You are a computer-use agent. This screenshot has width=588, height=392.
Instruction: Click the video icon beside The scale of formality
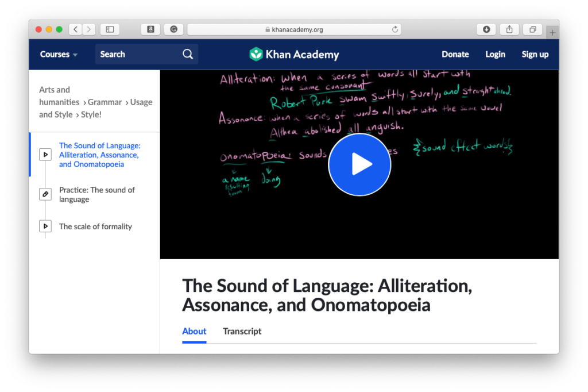coord(45,226)
